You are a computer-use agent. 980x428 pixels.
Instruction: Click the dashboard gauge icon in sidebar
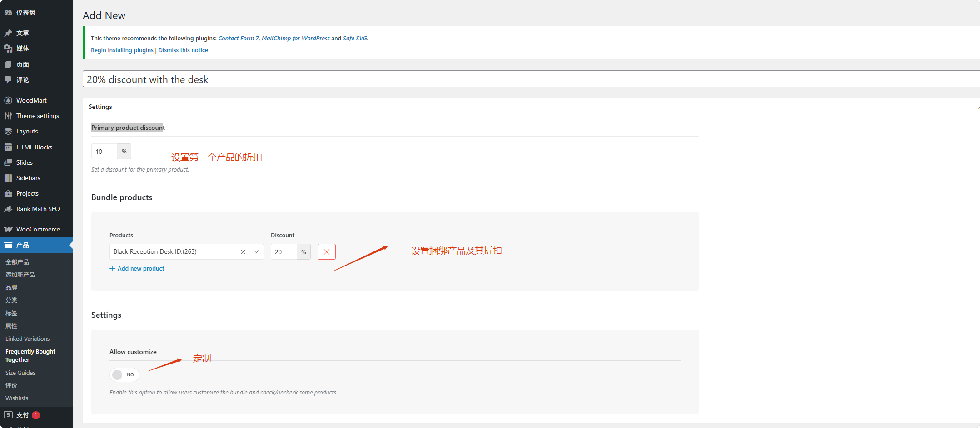coord(8,13)
